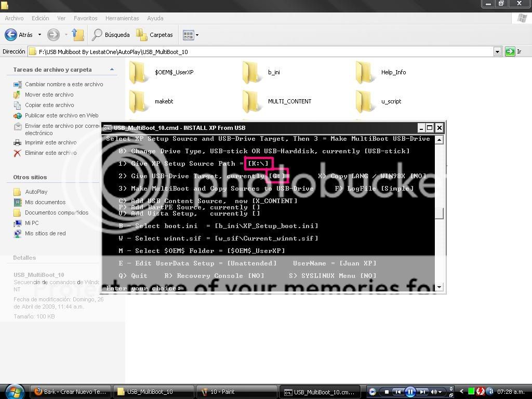532x399 pixels.
Task: Show the Carpetas folder pane
Action: [155, 35]
